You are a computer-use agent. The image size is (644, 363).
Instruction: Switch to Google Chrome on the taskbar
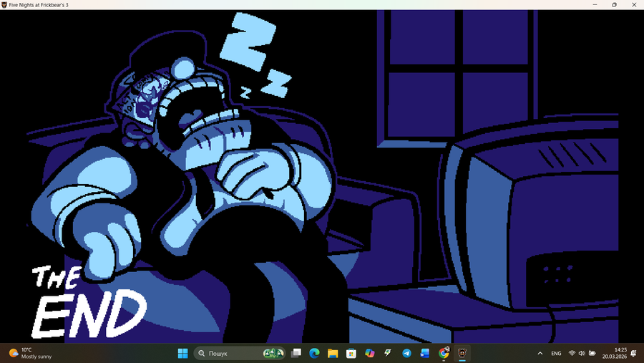[444, 353]
